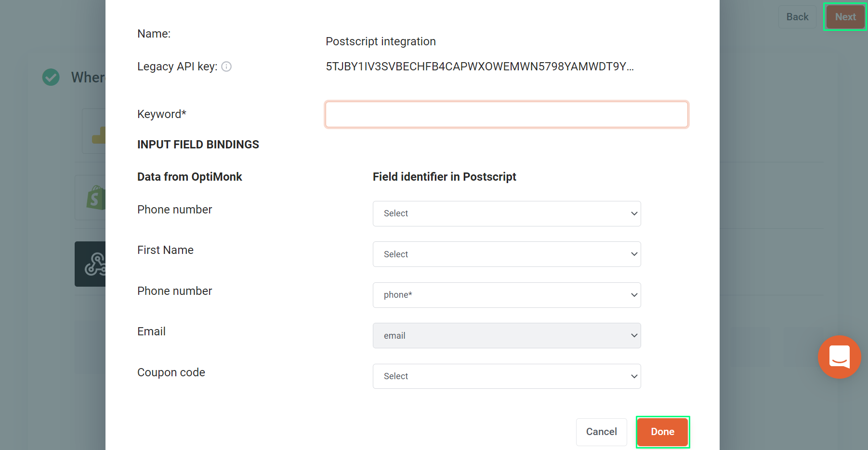Click the INPUT FIELD BINDINGS heading
Viewport: 868px width, 450px height.
(198, 145)
